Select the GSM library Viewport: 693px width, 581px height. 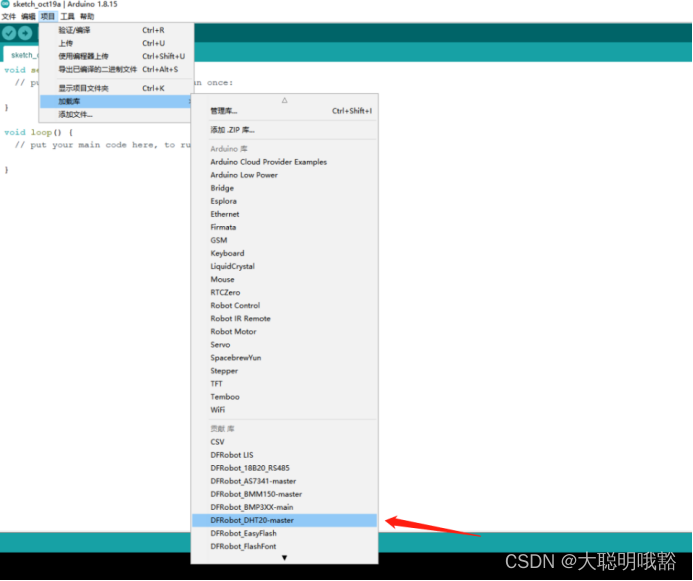click(285, 240)
